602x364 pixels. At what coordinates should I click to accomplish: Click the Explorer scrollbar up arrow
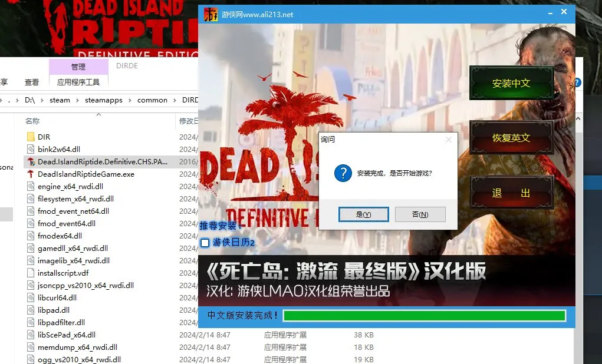coord(578,119)
